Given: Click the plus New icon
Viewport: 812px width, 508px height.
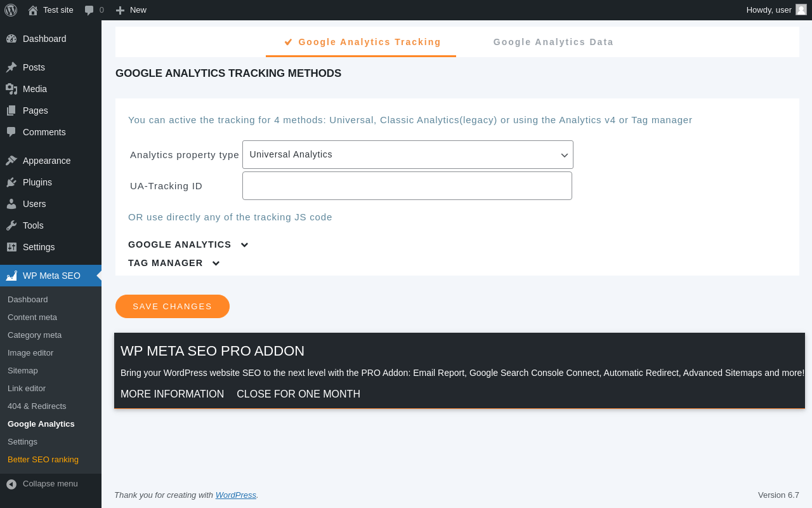Looking at the screenshot, I should [120, 10].
